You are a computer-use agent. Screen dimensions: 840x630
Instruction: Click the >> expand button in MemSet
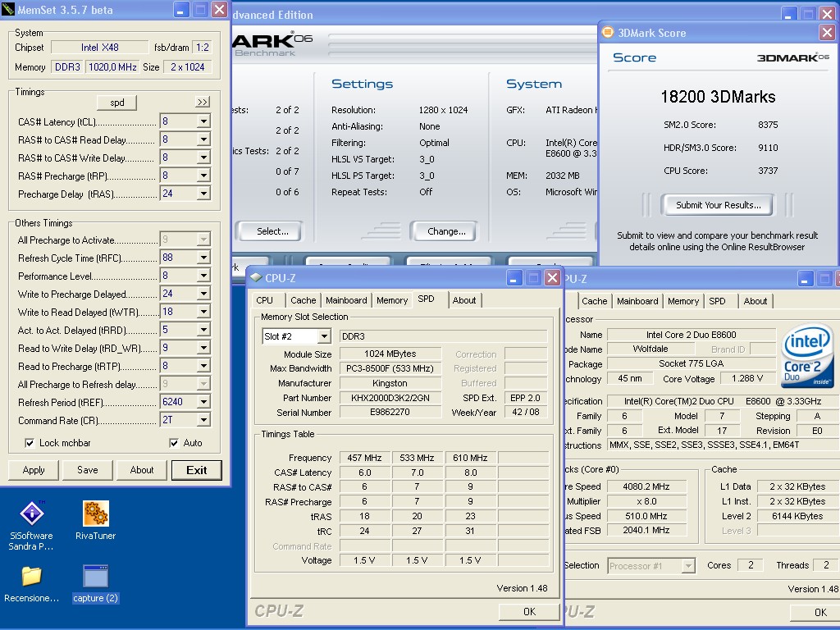click(x=203, y=103)
